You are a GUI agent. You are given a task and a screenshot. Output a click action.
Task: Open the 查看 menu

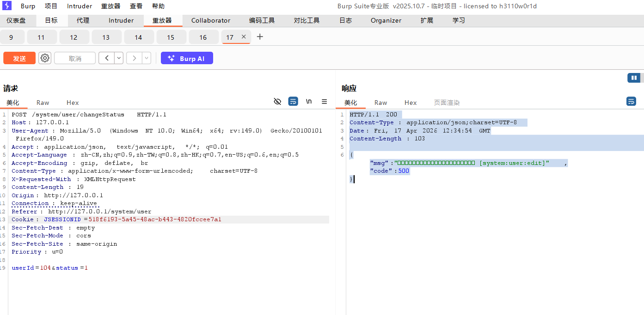pyautogui.click(x=136, y=6)
